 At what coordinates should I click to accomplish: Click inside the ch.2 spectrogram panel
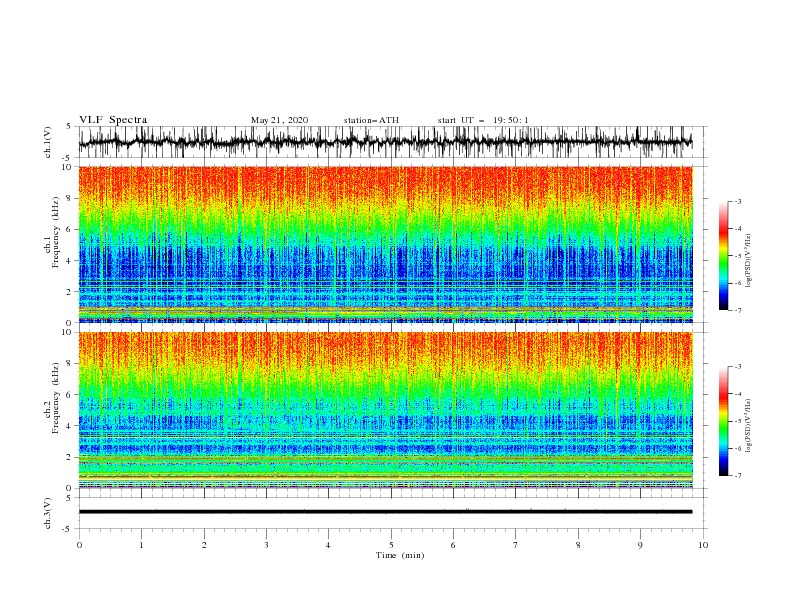pyautogui.click(x=385, y=410)
